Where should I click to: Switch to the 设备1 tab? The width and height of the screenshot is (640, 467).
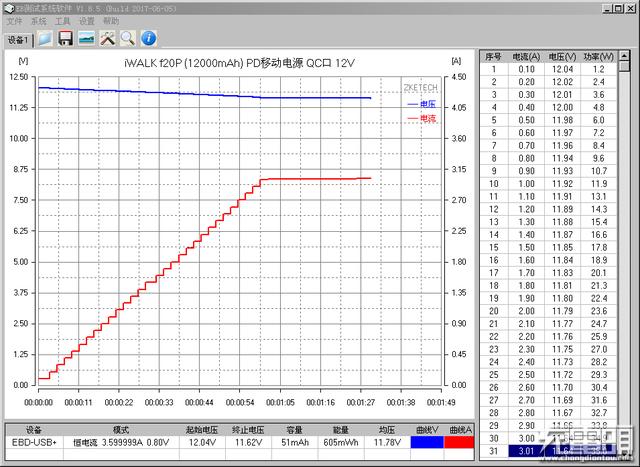[18, 40]
